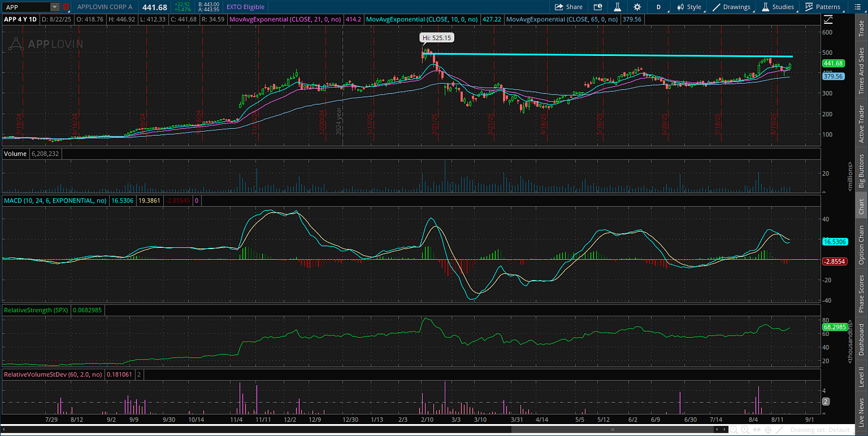The height and width of the screenshot is (436, 868).
Task: Open the D aggregation period menu
Action: point(659,7)
